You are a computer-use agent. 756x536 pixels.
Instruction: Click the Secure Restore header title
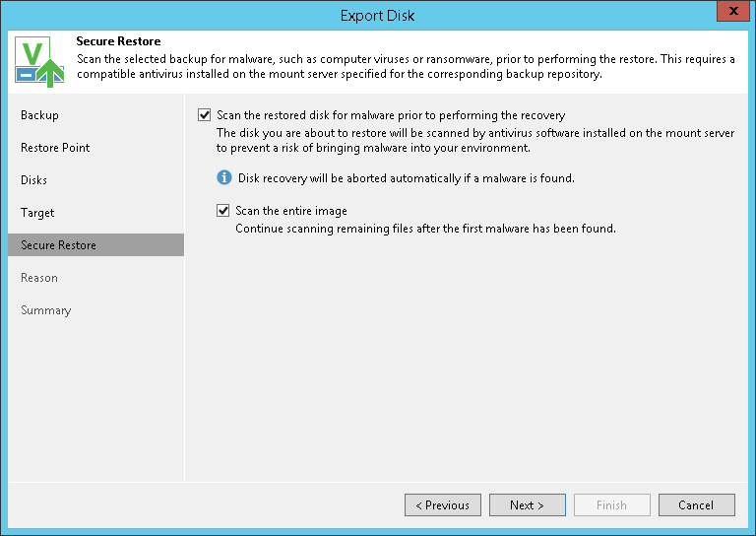pyautogui.click(x=118, y=42)
